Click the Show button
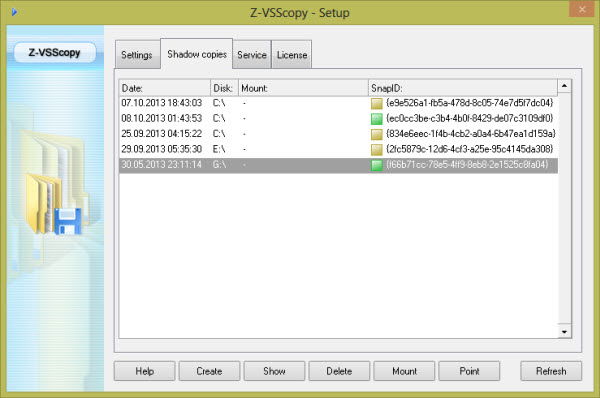Screen dimensions: 600x398 click(274, 371)
